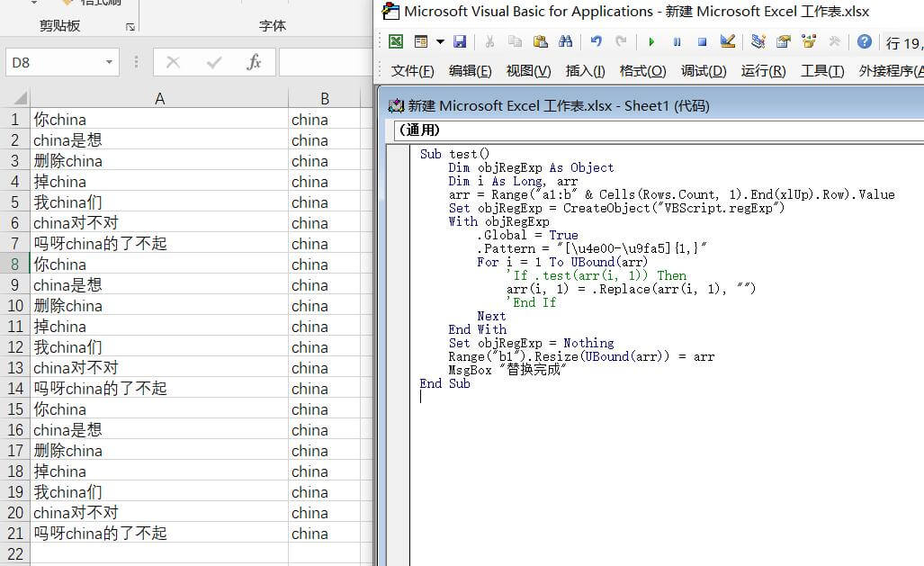This screenshot has height=566, width=924.
Task: Open the 工具(T) tools menu
Action: (822, 71)
